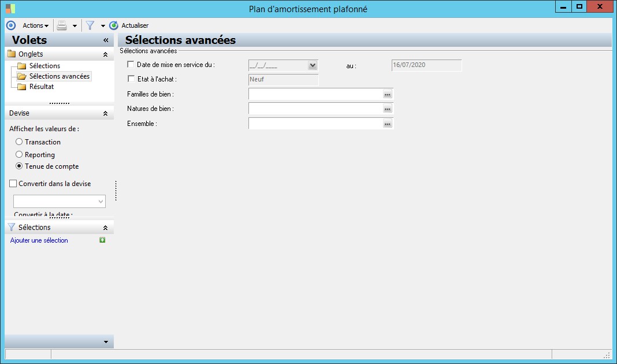
Task: Minimize the Plan d'amortissement window
Action: pos(563,7)
